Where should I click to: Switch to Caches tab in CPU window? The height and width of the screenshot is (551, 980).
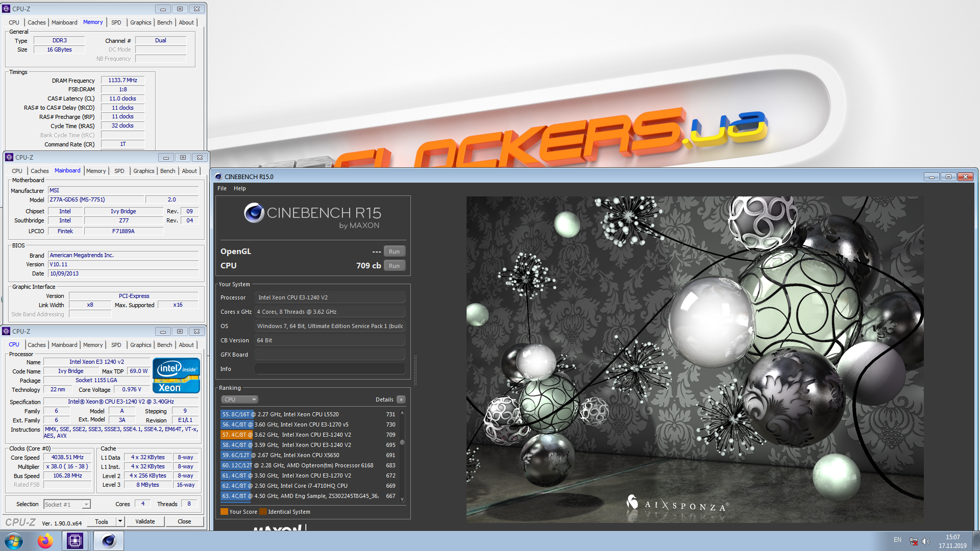36,345
